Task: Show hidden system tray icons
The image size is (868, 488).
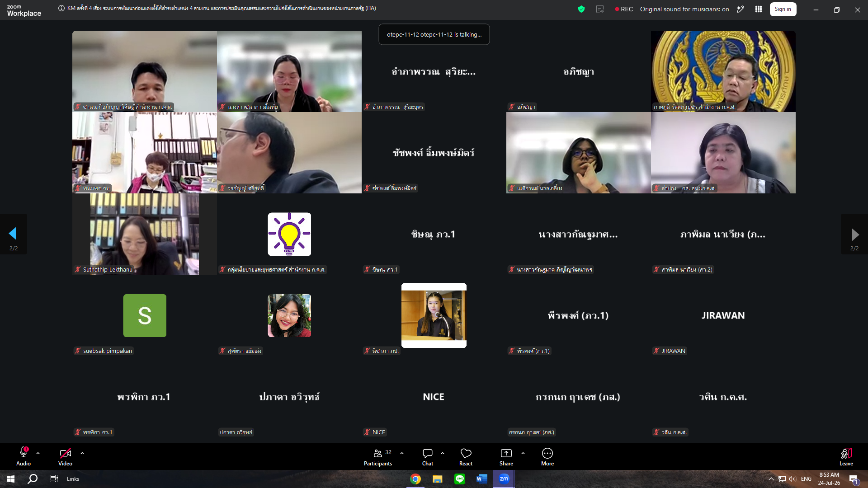Action: pos(771,479)
